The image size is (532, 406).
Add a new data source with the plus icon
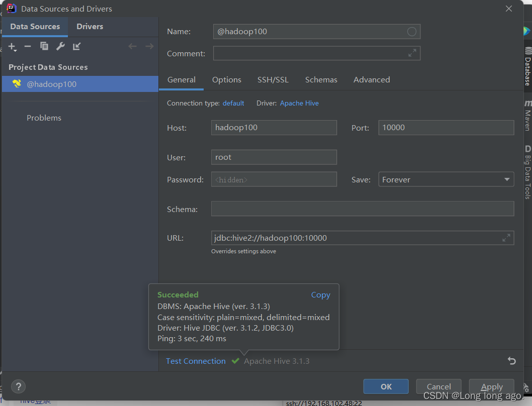tap(12, 46)
